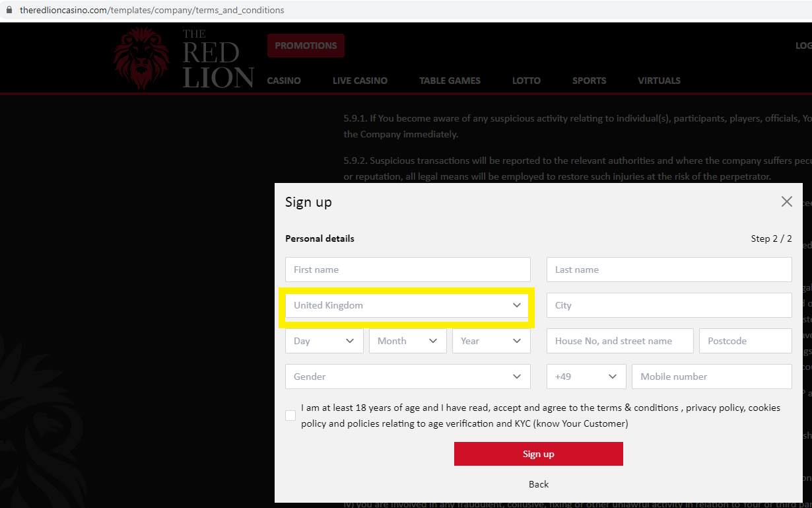Open the Table Games menu
812x508 pixels.
[450, 81]
